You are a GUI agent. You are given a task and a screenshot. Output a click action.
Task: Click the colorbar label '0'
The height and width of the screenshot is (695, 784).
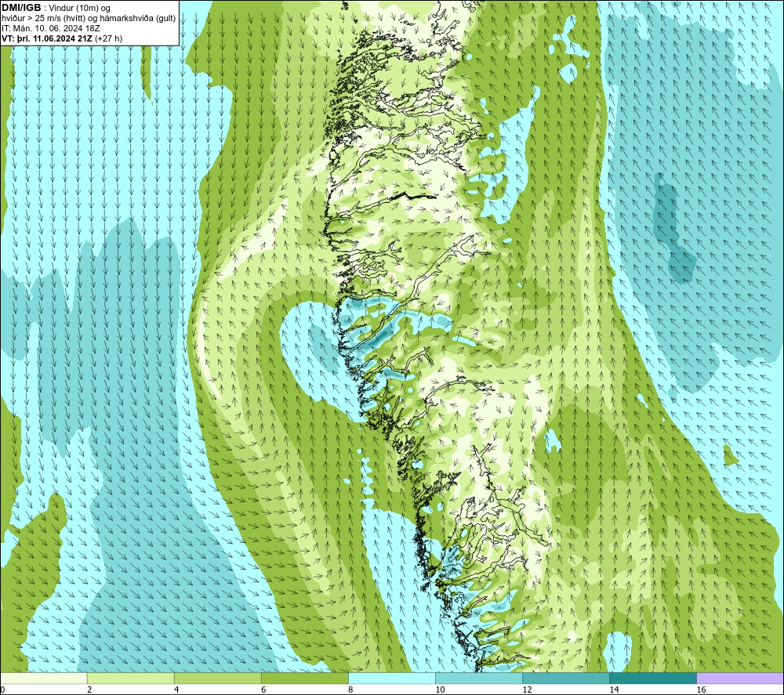tap(2, 690)
